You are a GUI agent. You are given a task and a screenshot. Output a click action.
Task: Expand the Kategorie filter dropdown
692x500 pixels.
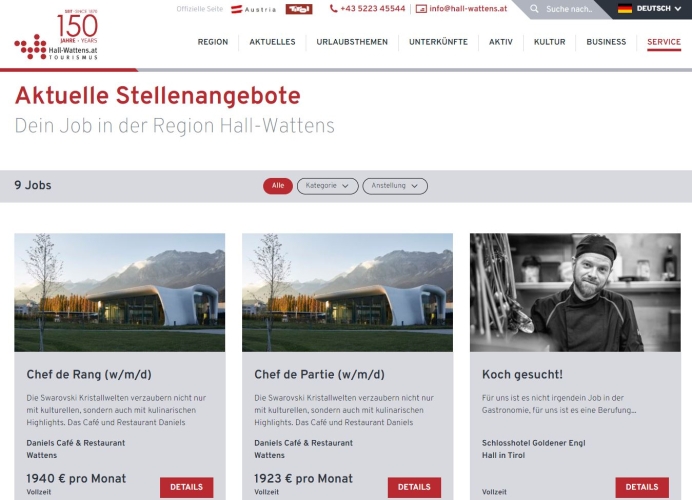(327, 186)
